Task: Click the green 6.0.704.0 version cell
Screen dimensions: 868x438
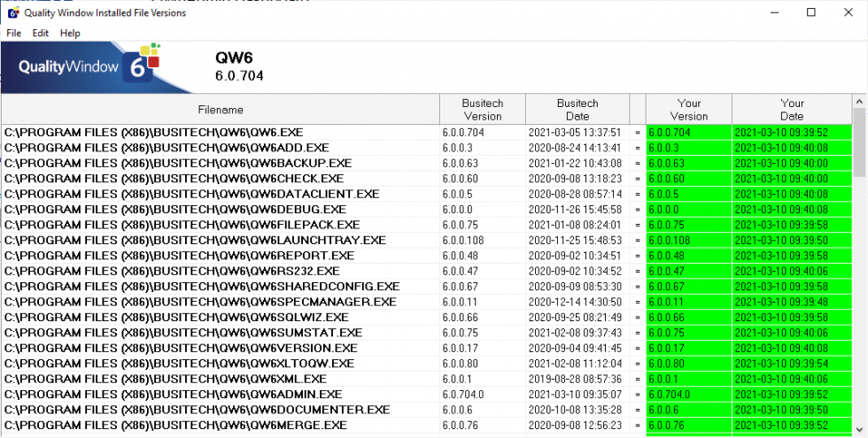Action: pos(689,395)
